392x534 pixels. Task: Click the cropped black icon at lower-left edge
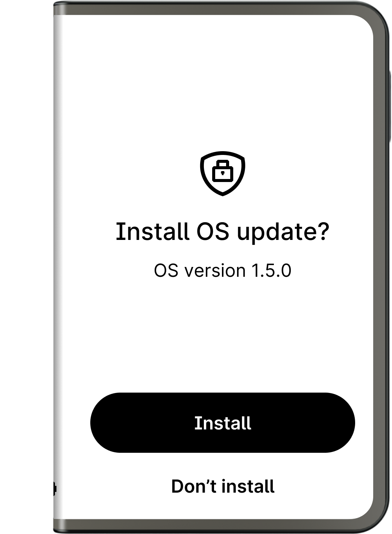click(54, 488)
